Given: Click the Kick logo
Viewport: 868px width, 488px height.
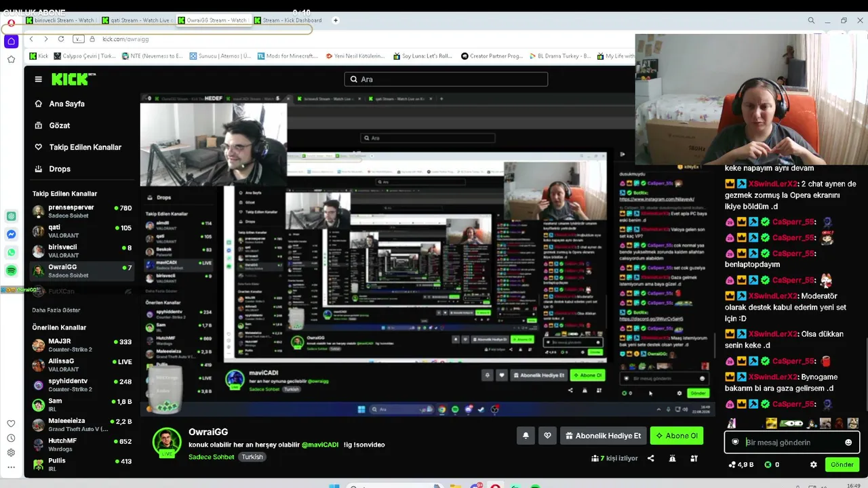Looking at the screenshot, I should pos(74,79).
